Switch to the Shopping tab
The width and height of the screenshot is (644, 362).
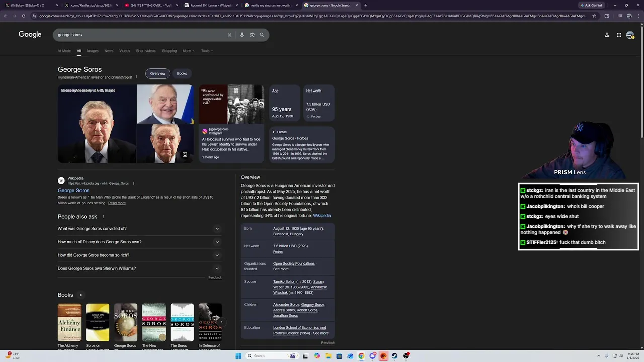click(x=169, y=51)
